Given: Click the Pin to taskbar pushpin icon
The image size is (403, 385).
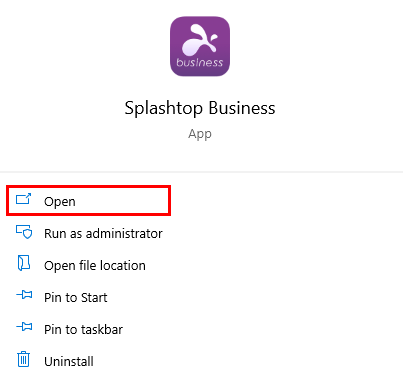Looking at the screenshot, I should pyautogui.click(x=24, y=327).
